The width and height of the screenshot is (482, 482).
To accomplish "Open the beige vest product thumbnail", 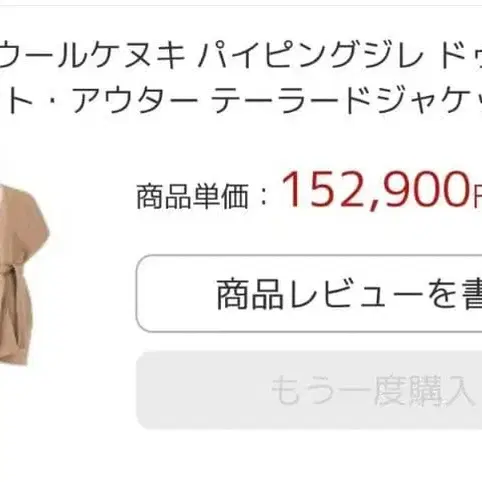I will (x=24, y=274).
